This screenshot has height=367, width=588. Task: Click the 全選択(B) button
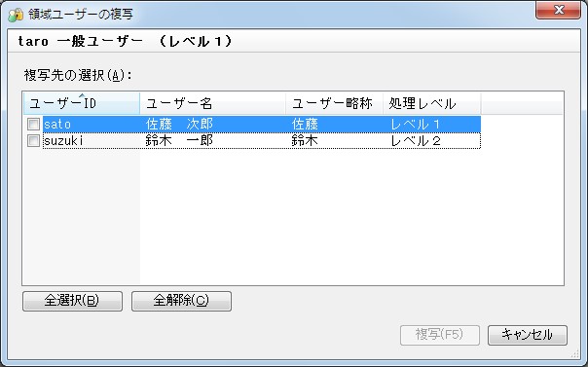point(72,301)
